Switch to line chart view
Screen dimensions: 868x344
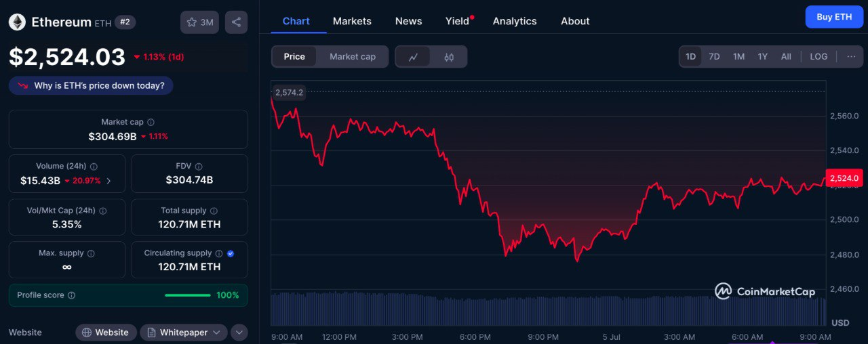[413, 57]
